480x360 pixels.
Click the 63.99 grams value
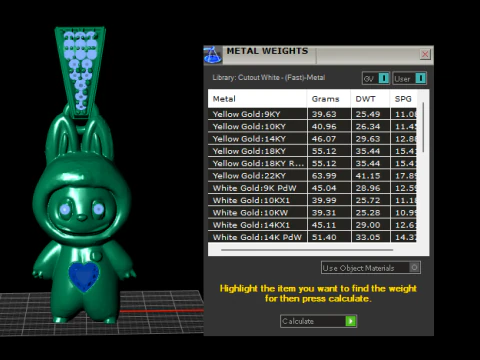[x=324, y=176]
